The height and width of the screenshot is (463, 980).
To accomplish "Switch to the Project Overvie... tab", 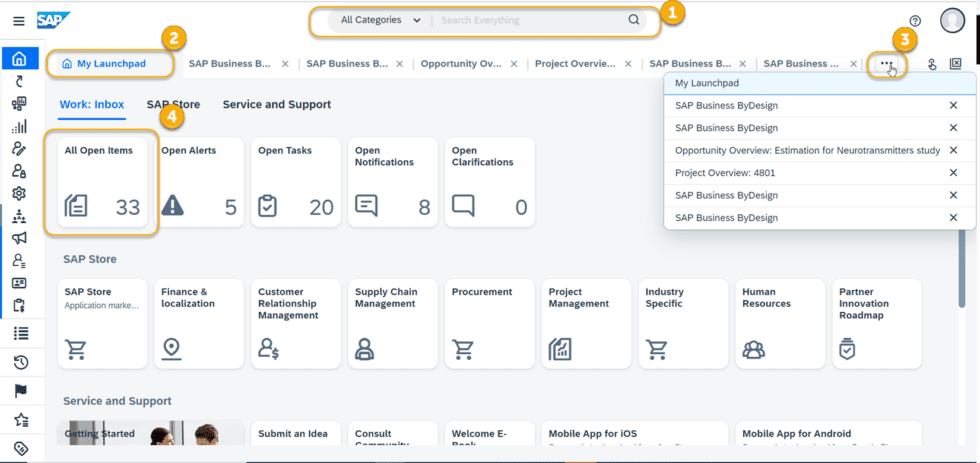I will pyautogui.click(x=575, y=64).
